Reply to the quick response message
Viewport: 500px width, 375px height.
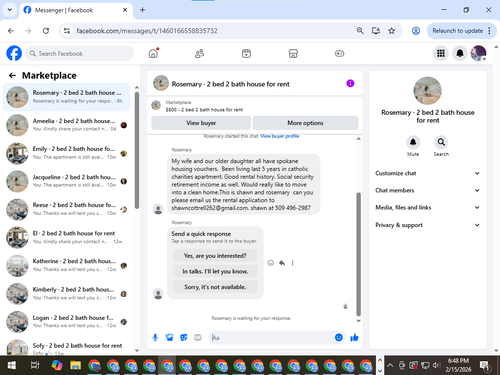click(282, 263)
